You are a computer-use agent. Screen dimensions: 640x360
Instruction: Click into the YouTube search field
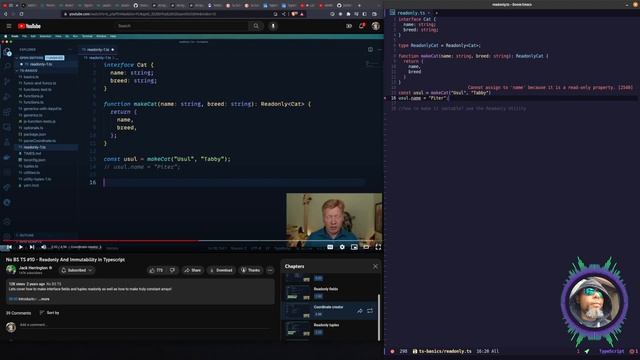182,26
